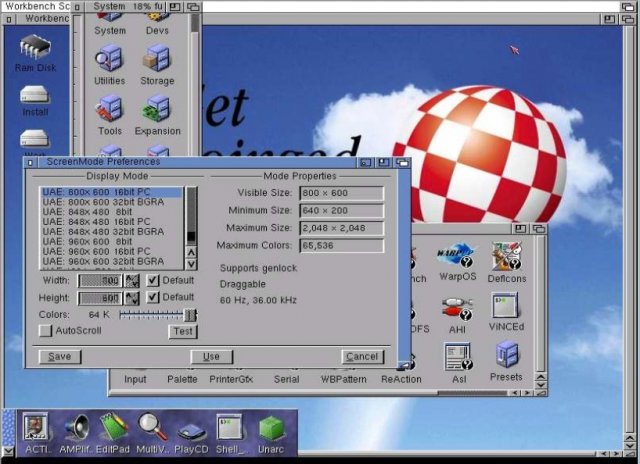Open the WarpOS preferences icon
Image resolution: width=640 pixels, height=464 pixels.
point(458,261)
